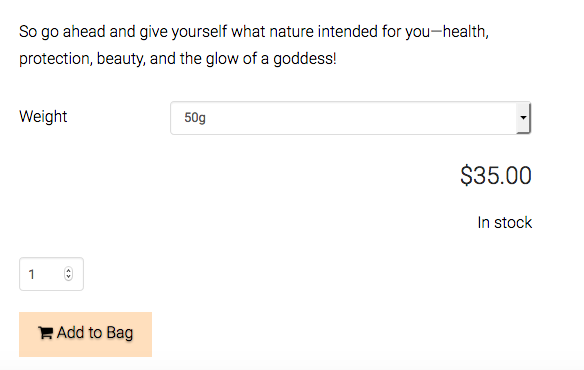Open the Weight dropdown arrow
This screenshot has width=584, height=370.
(x=523, y=118)
